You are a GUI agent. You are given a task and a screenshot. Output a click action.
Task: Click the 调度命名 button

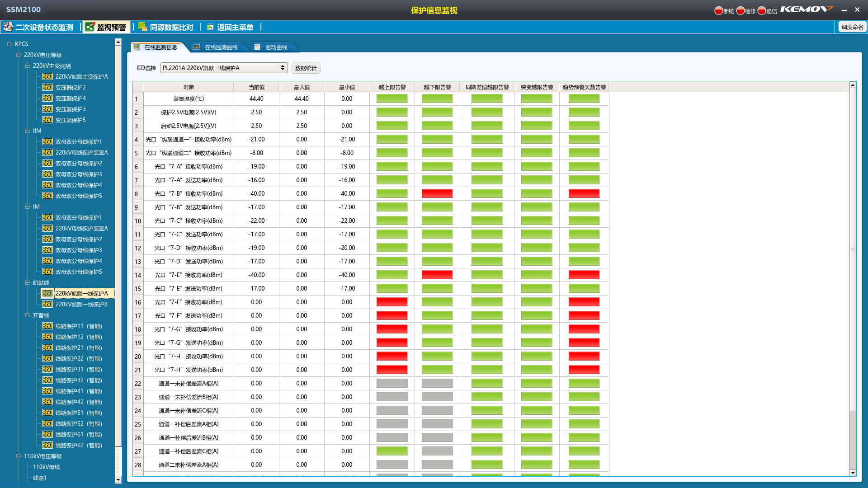852,27
